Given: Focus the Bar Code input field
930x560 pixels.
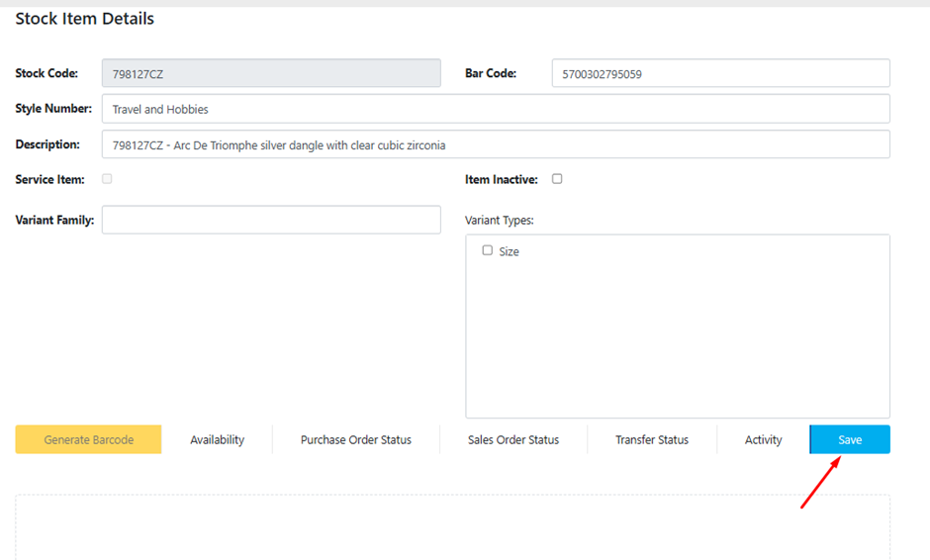Looking at the screenshot, I should tap(720, 73).
